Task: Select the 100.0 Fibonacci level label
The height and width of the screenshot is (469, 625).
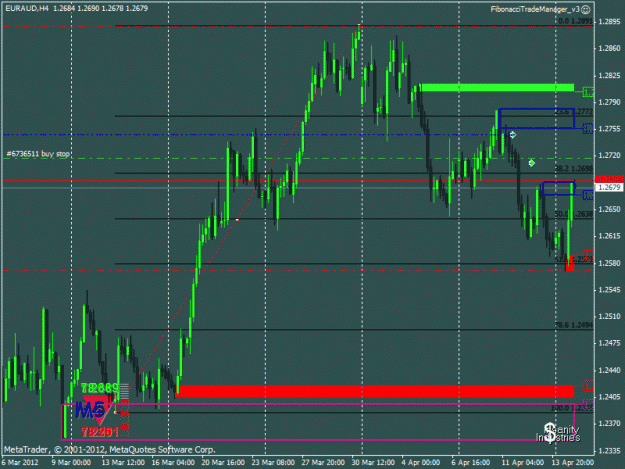Action: click(x=572, y=408)
